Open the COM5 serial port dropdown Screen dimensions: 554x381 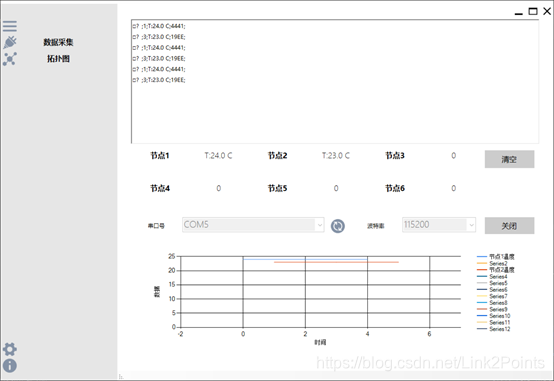(253, 225)
